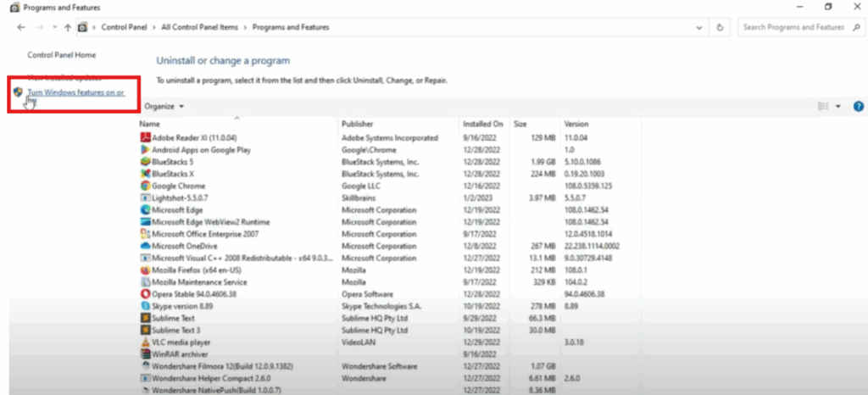This screenshot has height=395, width=868.
Task: Click the refresh button beside address bar
Action: click(x=720, y=27)
